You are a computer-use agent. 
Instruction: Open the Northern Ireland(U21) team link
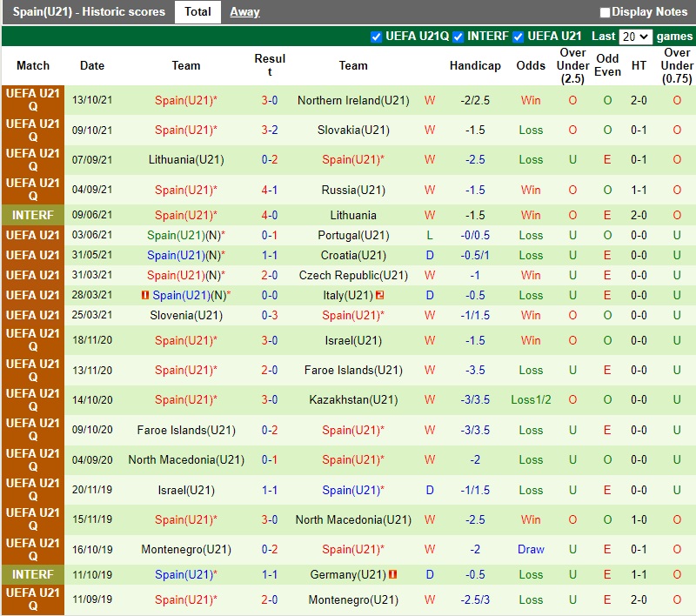353,100
